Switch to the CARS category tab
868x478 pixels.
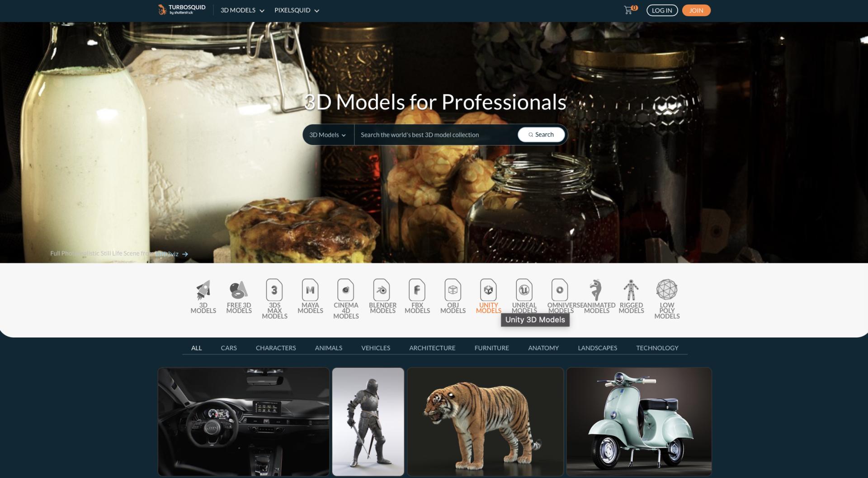(229, 348)
